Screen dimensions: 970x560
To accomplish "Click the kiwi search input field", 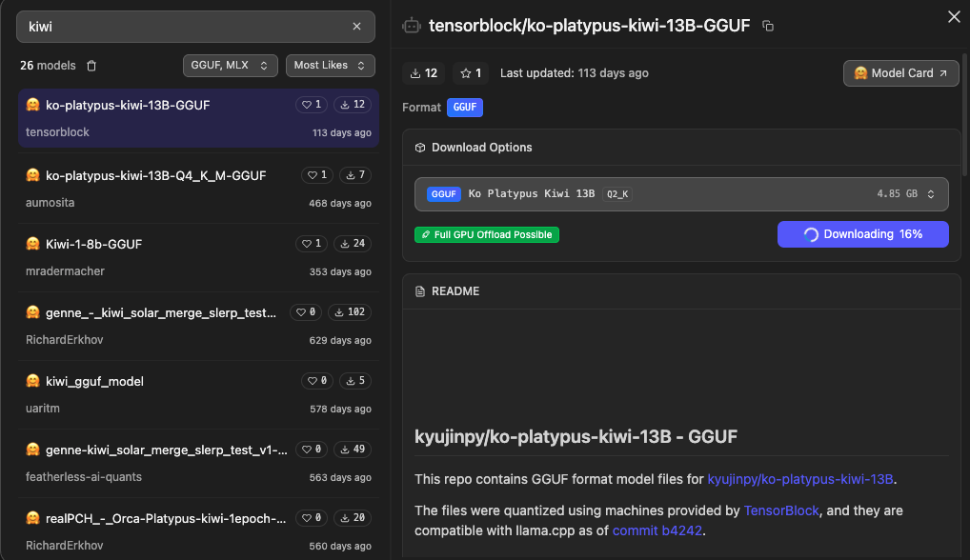I will (195, 27).
